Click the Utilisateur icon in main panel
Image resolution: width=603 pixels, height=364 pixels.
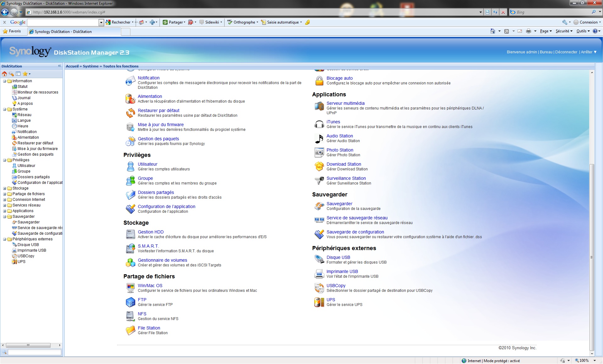(130, 166)
